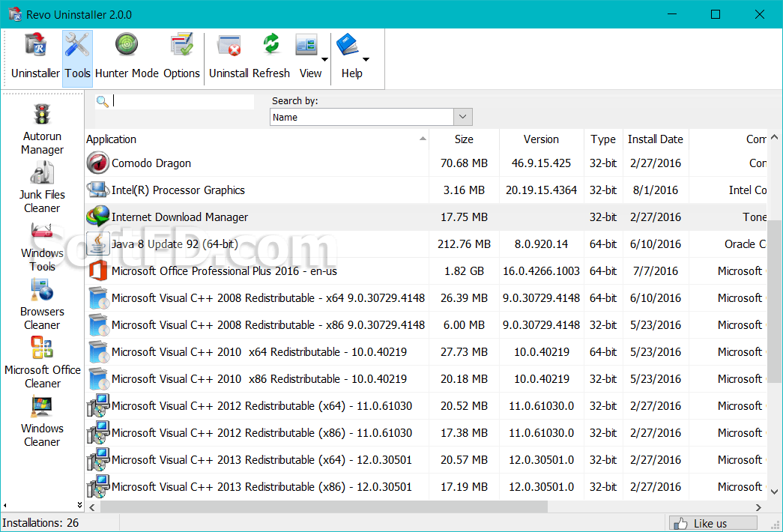Screen dimensions: 783x532
Task: Activate Hunter Mode target icon
Action: point(127,45)
